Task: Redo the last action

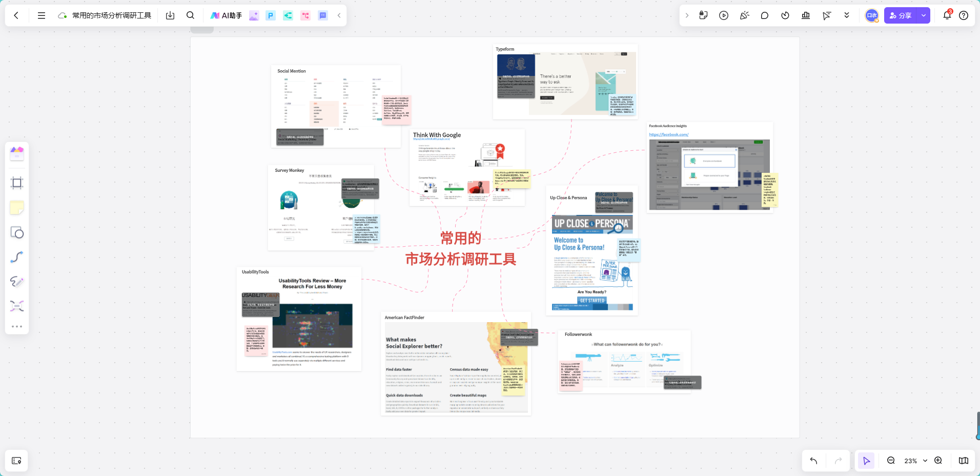Action: point(838,461)
